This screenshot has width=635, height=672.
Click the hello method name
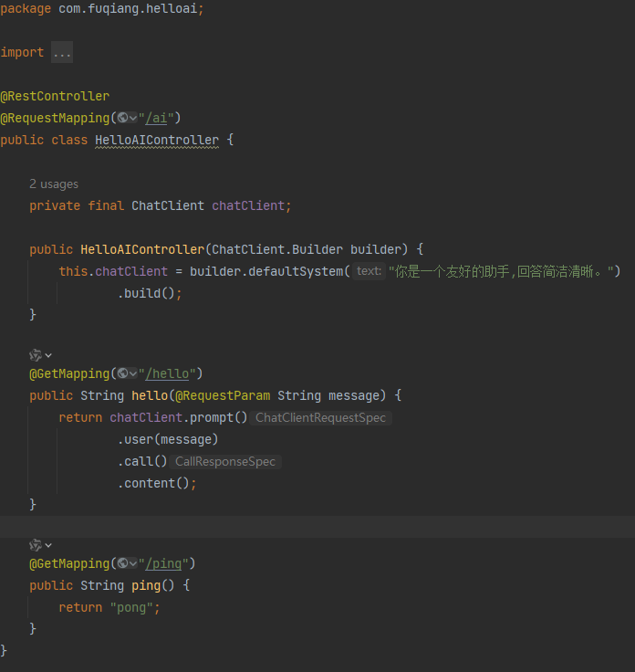[x=150, y=395]
